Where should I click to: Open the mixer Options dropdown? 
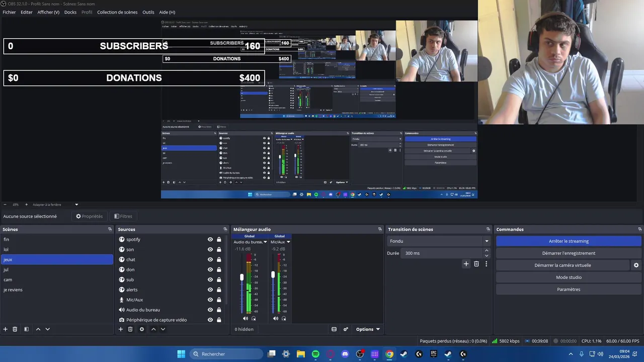[x=367, y=329]
